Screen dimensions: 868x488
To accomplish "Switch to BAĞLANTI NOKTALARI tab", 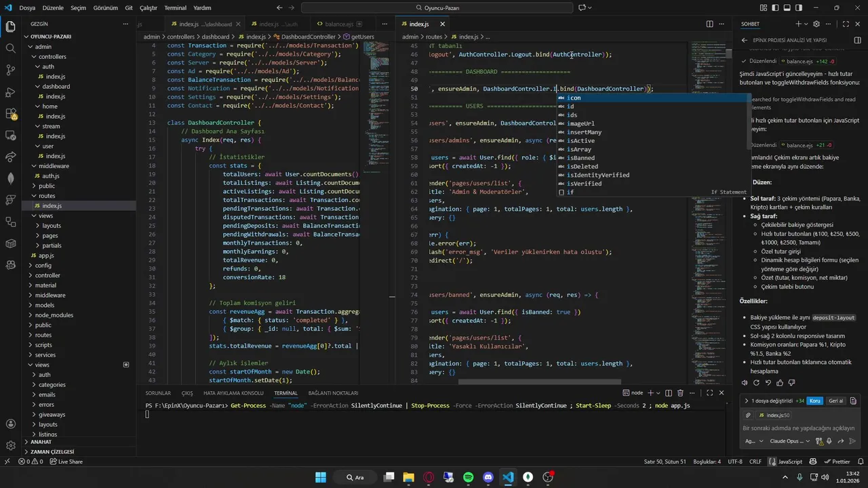I will [x=333, y=393].
